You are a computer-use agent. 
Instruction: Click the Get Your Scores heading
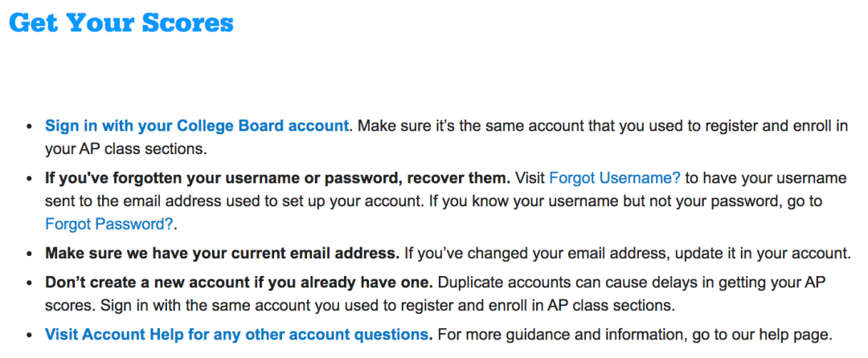[x=121, y=22]
